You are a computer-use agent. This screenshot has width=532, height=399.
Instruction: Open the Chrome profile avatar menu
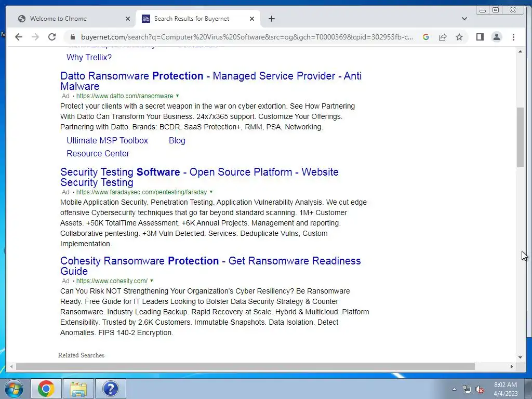point(496,37)
